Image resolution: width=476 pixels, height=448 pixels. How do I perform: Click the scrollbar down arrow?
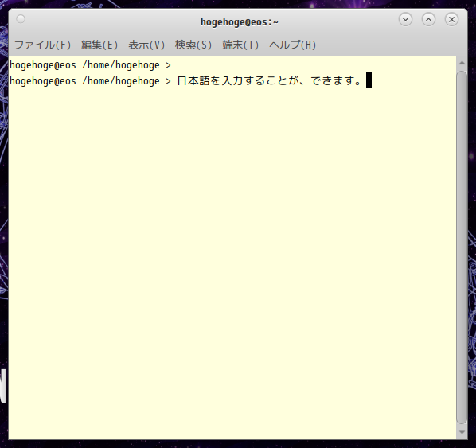coord(462,432)
